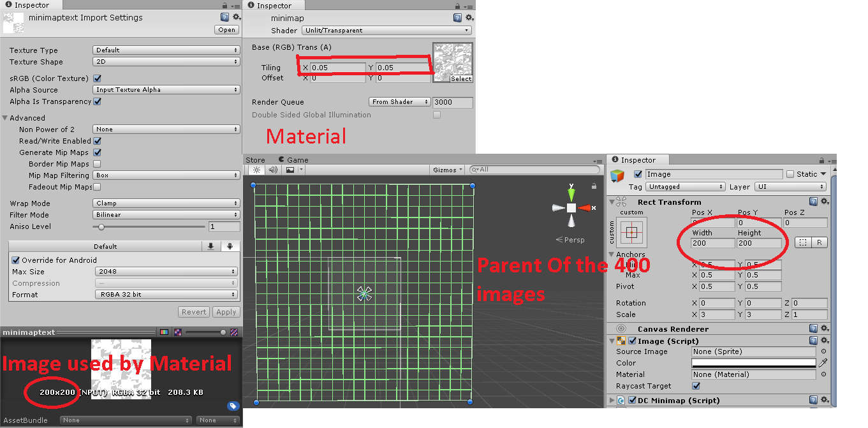Uncheck the Static checkbox for the Image object

click(791, 173)
